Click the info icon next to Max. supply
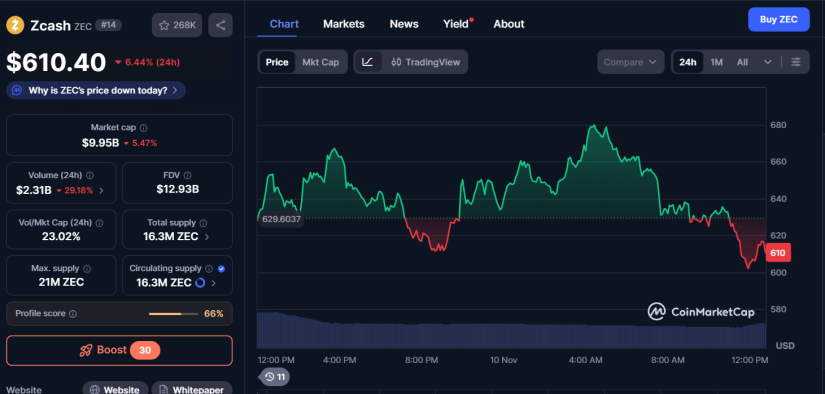825x394 pixels. pyautogui.click(x=87, y=268)
